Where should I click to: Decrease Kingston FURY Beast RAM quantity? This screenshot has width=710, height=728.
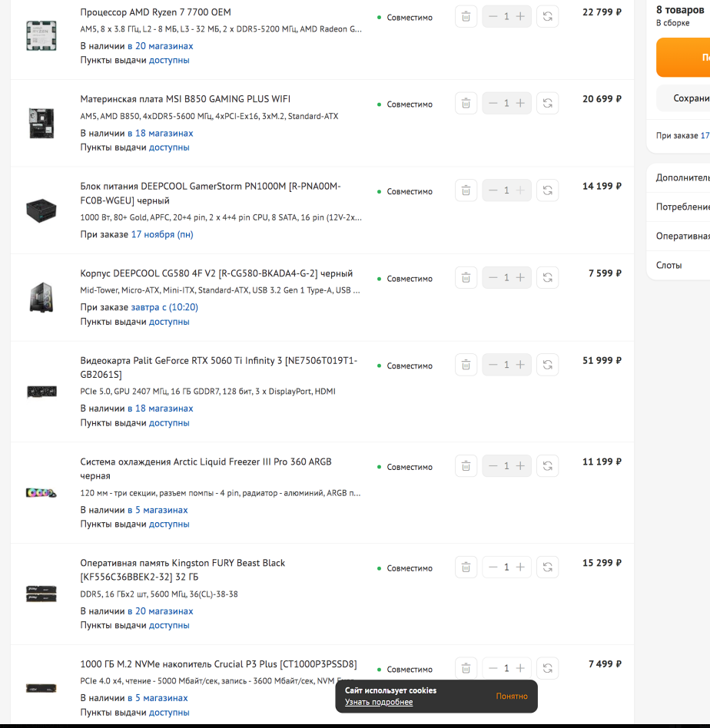coord(493,568)
